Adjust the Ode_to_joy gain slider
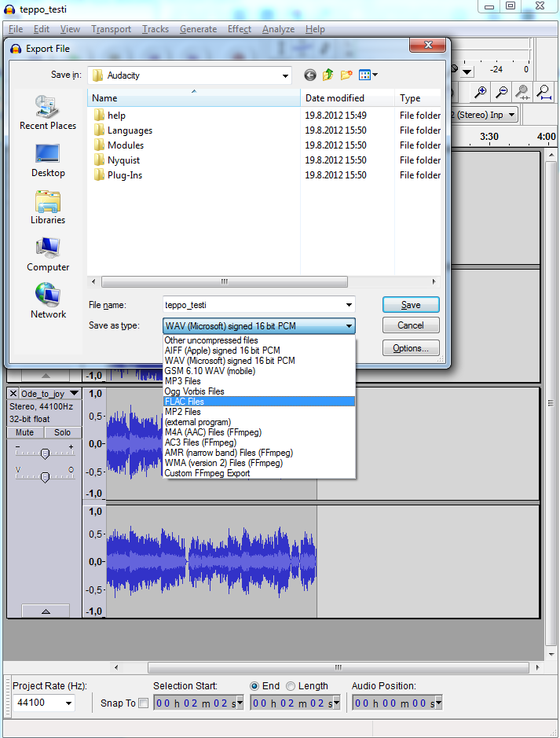560x738 pixels. click(x=45, y=453)
